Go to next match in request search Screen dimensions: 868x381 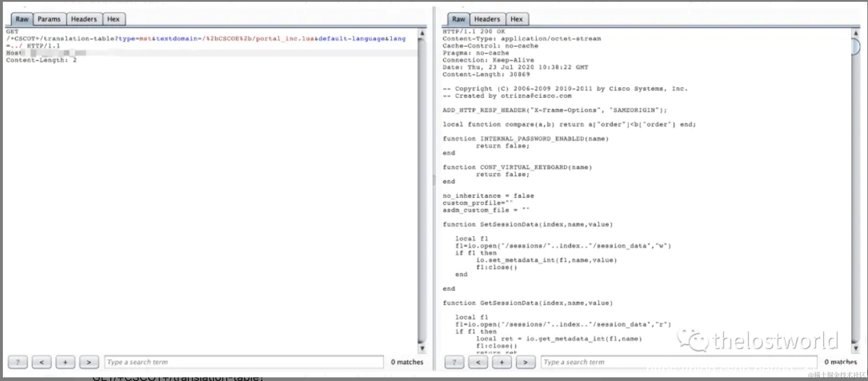coord(89,362)
